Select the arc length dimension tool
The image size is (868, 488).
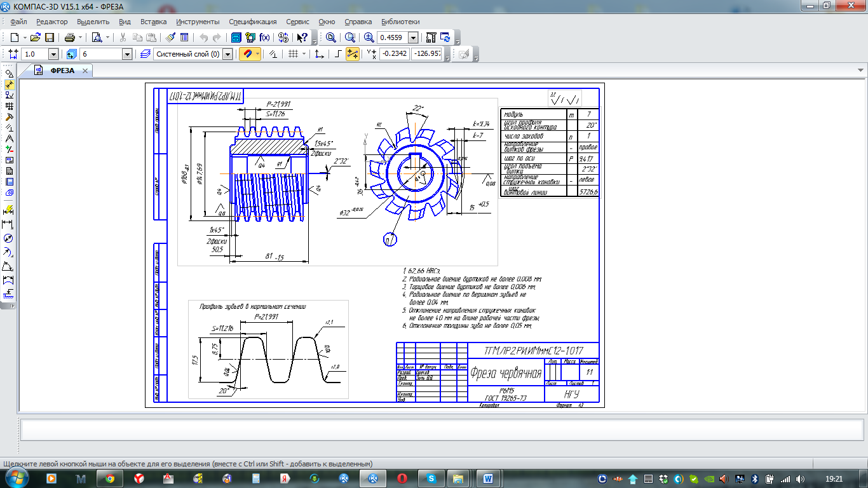[x=8, y=281]
